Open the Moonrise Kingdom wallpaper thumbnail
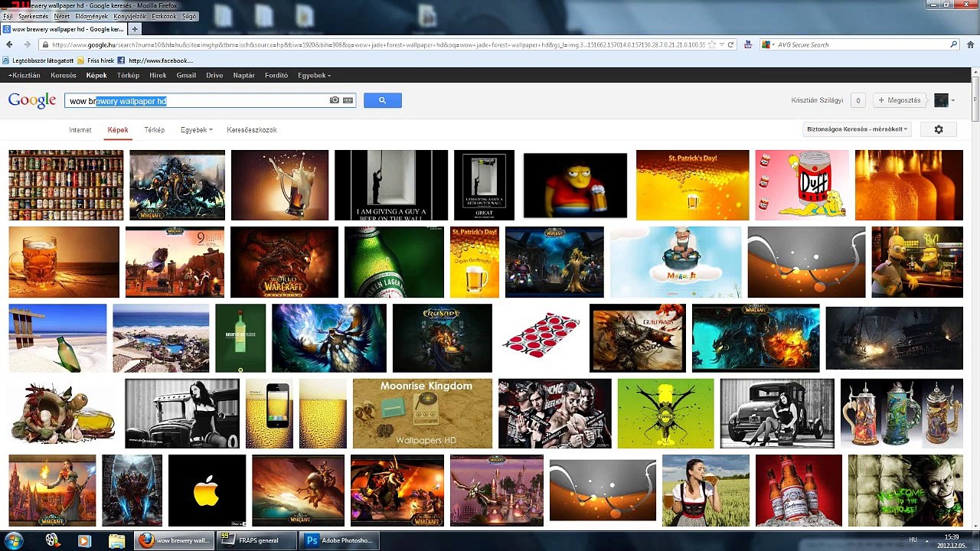The image size is (980, 551). [x=423, y=413]
